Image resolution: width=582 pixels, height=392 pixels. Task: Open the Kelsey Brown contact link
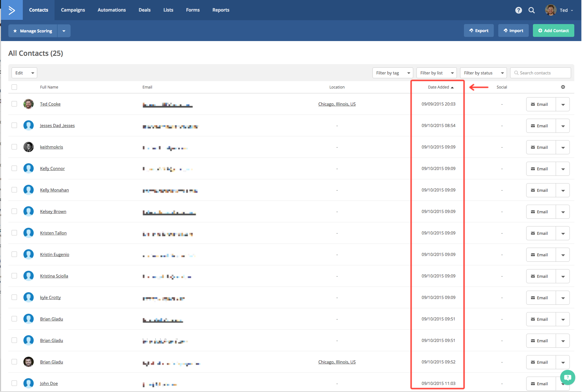point(53,211)
